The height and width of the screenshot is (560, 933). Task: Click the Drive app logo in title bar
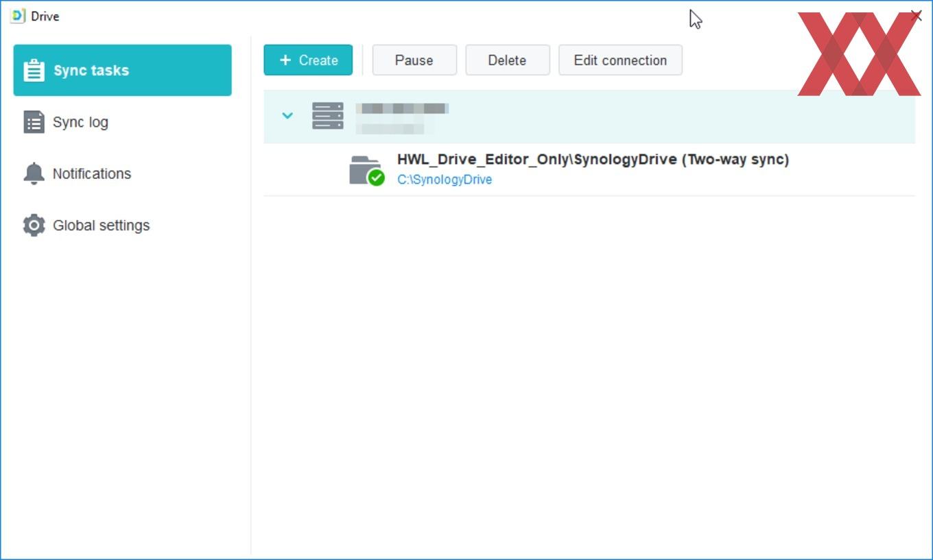(x=18, y=16)
